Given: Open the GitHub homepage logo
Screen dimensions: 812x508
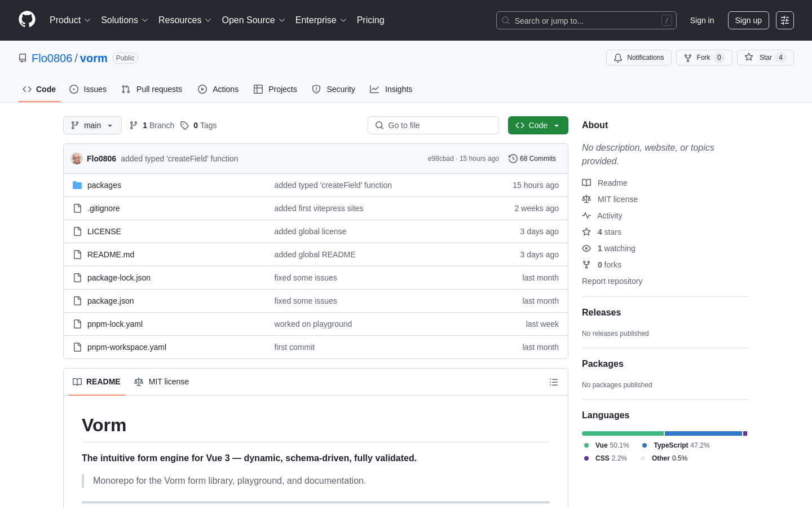Looking at the screenshot, I should tap(27, 20).
